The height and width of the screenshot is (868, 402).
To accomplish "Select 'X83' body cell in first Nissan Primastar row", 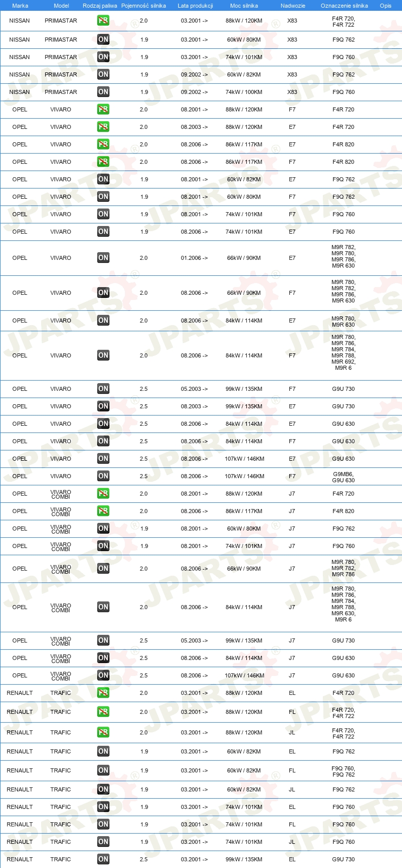I will pos(292,21).
